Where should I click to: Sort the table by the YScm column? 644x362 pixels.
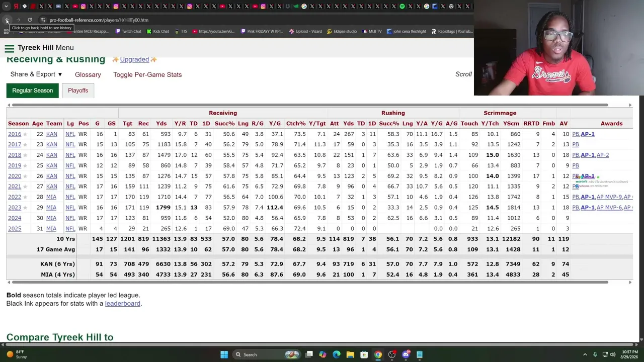click(511, 123)
